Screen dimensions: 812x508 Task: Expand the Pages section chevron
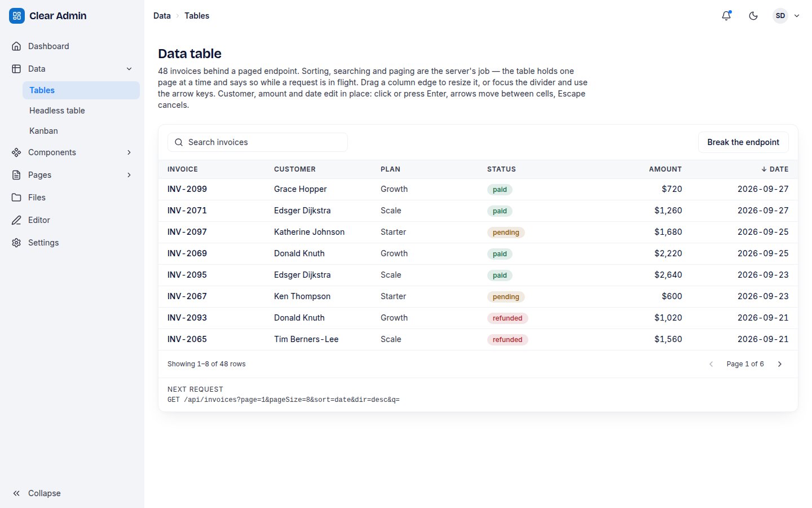click(129, 175)
